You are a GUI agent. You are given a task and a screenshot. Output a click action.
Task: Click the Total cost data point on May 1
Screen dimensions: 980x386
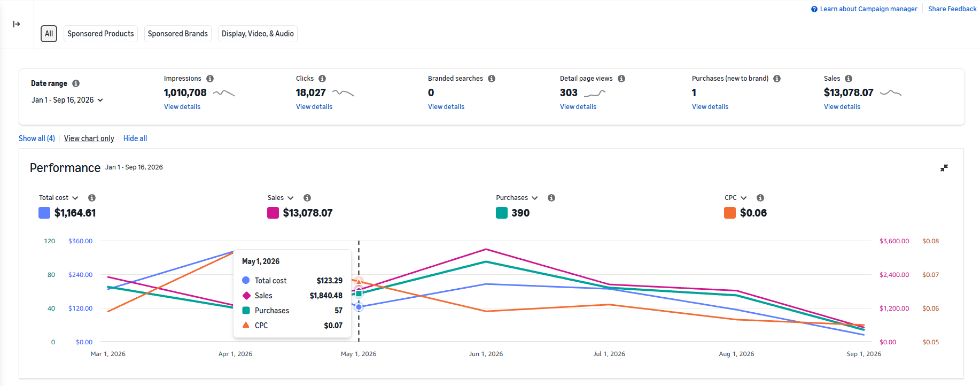click(x=359, y=307)
